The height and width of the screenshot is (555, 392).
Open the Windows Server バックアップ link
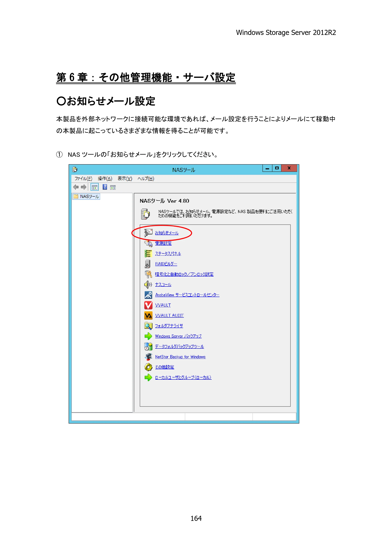[178, 336]
